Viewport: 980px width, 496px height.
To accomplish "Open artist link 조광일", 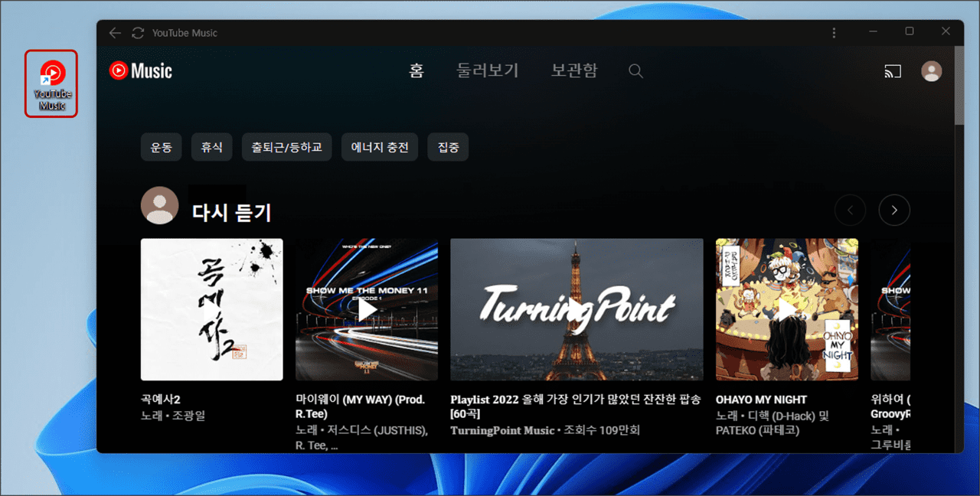I will tap(188, 416).
